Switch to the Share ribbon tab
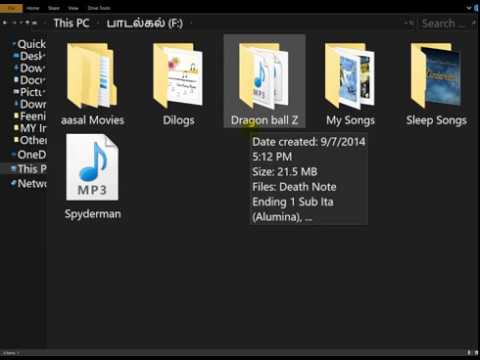480x360 pixels. [53, 8]
